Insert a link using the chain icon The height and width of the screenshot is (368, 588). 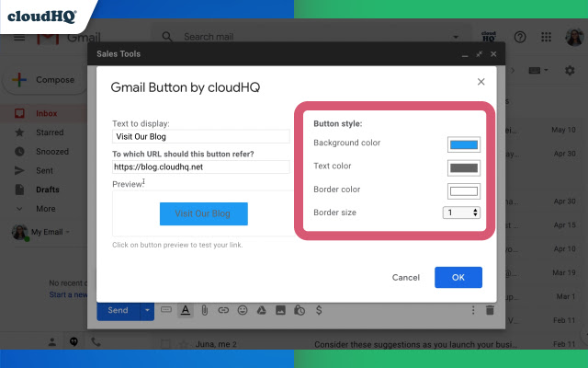coord(223,310)
